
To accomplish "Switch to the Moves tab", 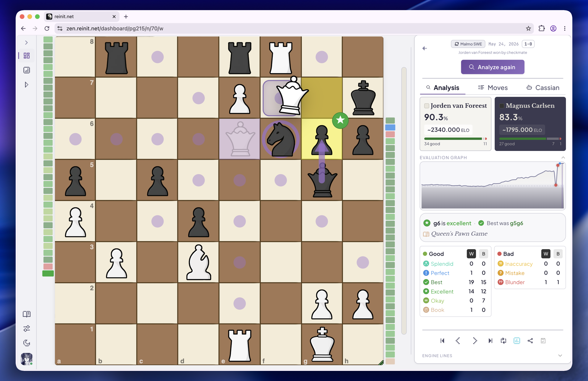I will tap(493, 88).
